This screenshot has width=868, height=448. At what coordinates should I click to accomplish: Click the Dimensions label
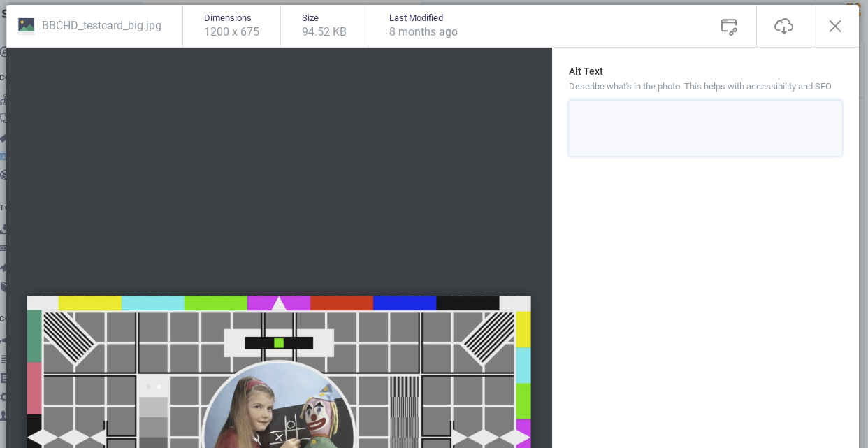[228, 18]
